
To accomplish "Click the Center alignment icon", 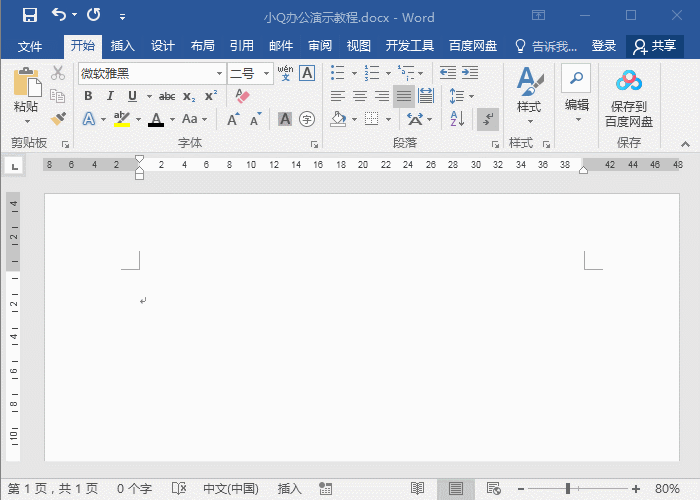I will coord(359,96).
